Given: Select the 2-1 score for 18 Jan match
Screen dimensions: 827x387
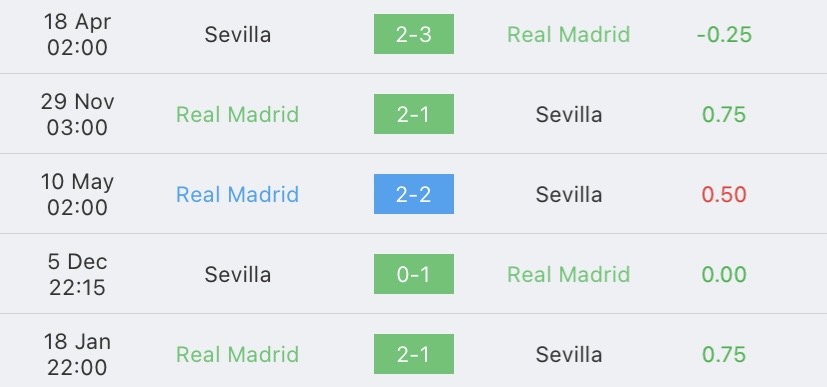Looking at the screenshot, I should click(414, 354).
